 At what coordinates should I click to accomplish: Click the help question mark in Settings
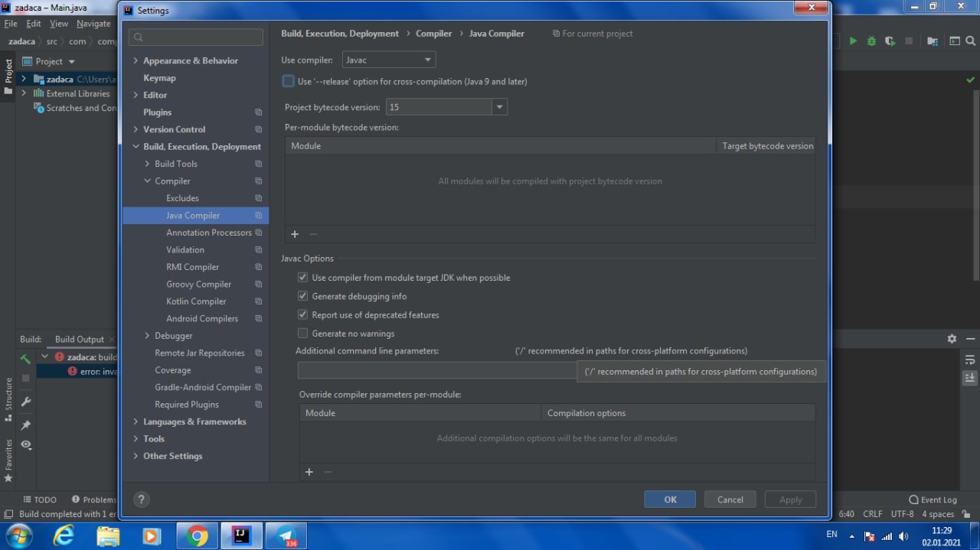141,500
